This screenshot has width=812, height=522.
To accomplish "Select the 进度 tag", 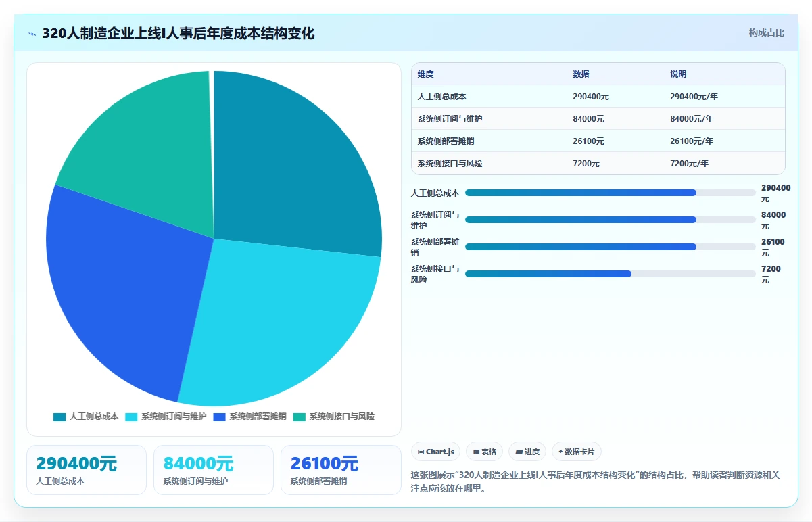I will pyautogui.click(x=527, y=452).
